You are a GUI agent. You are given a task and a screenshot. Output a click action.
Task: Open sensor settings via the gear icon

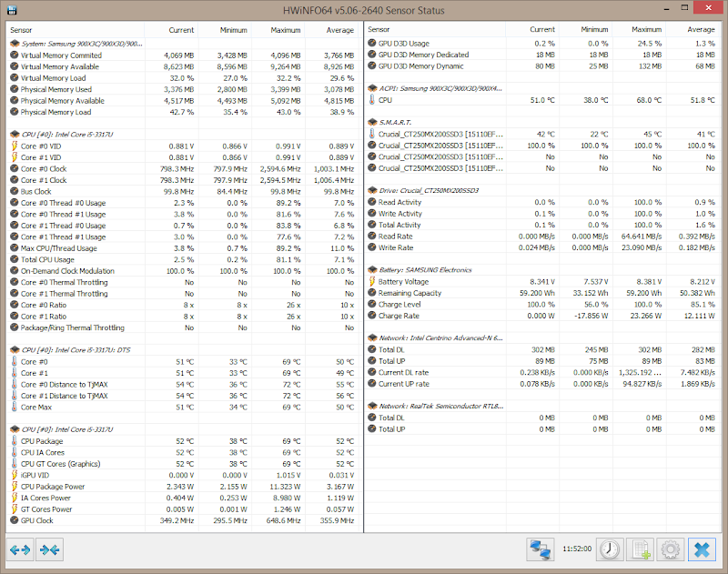pos(671,549)
